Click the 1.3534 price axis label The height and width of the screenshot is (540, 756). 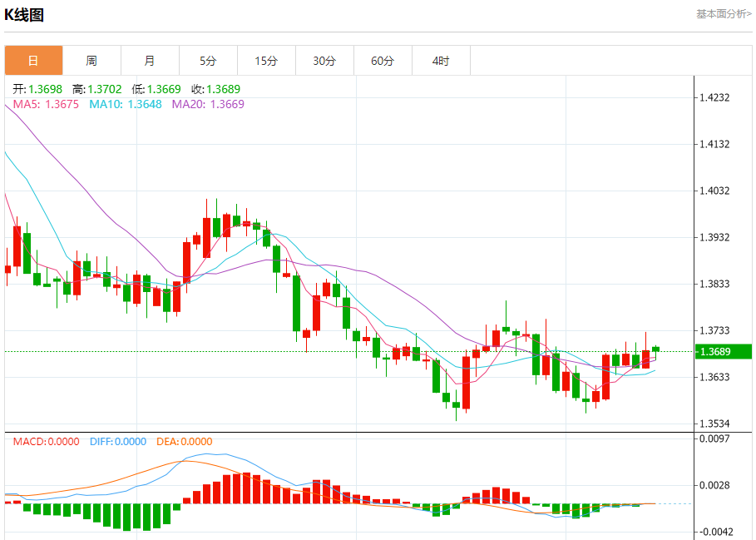(714, 424)
